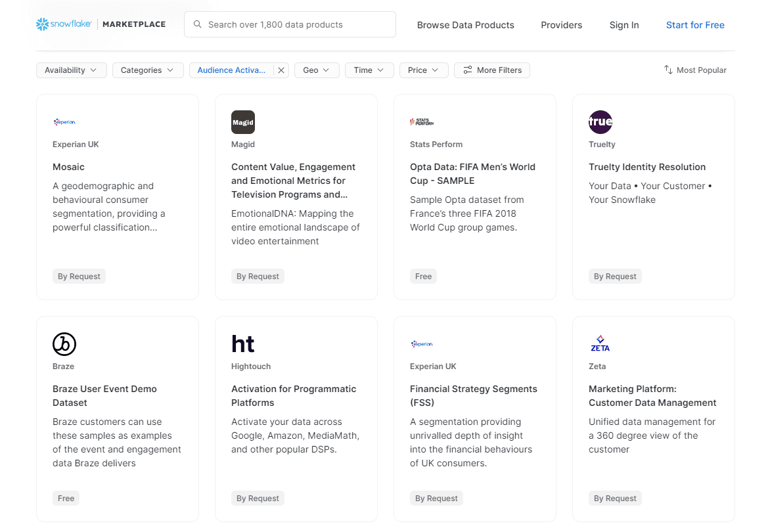Viewport: 770px width, 532px height.
Task: Select the Experian UK provider logo
Action: click(64, 122)
